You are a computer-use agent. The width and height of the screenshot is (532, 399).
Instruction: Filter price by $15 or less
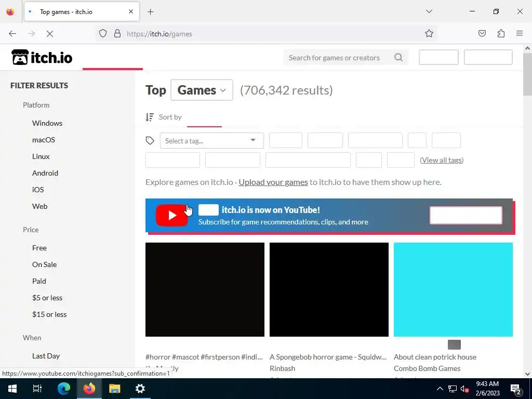point(49,314)
